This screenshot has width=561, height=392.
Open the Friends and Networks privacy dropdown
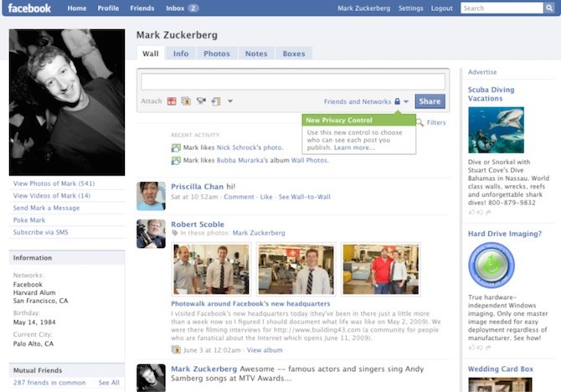pyautogui.click(x=406, y=101)
